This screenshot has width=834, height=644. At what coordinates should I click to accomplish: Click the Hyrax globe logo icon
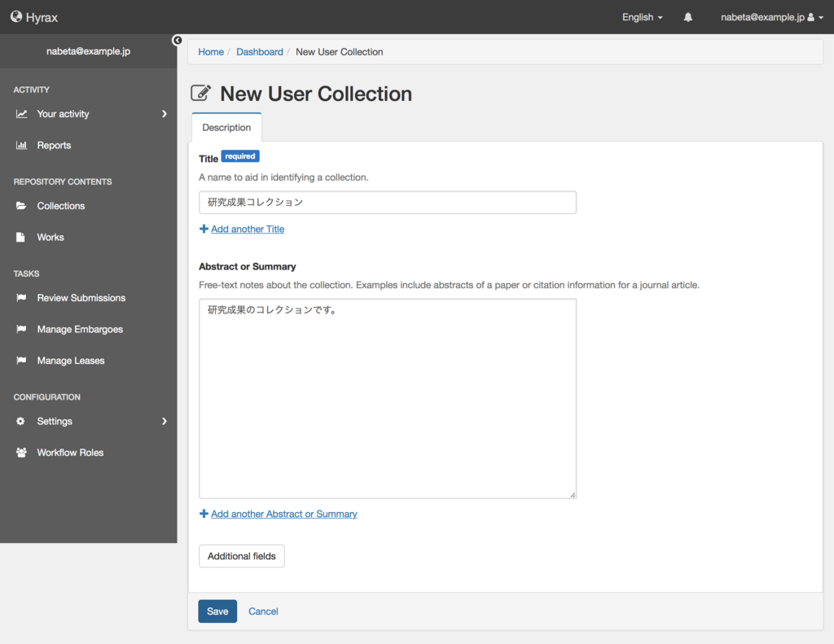coord(16,17)
